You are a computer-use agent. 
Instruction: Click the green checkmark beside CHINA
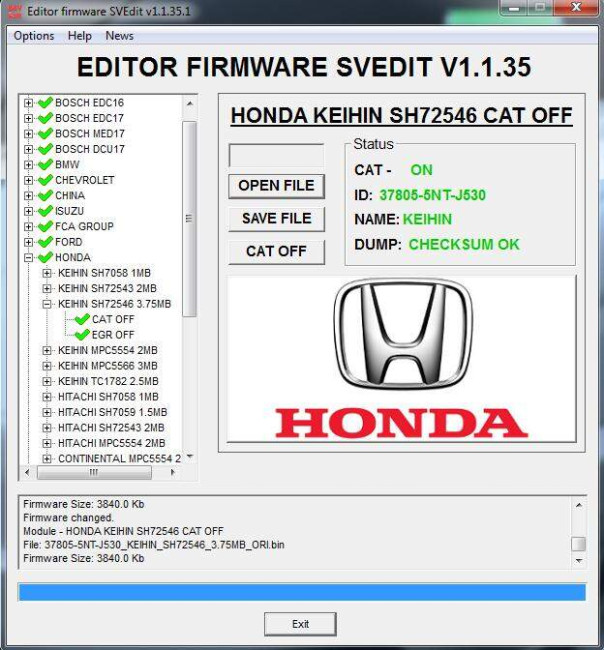click(45, 195)
